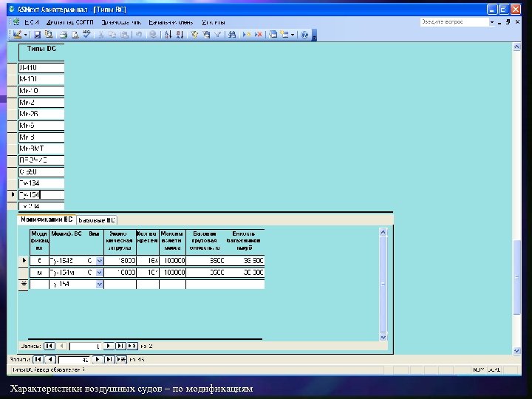This screenshot has width=532, height=399.
Task: Click the Save diskette icon
Action: tap(38, 35)
